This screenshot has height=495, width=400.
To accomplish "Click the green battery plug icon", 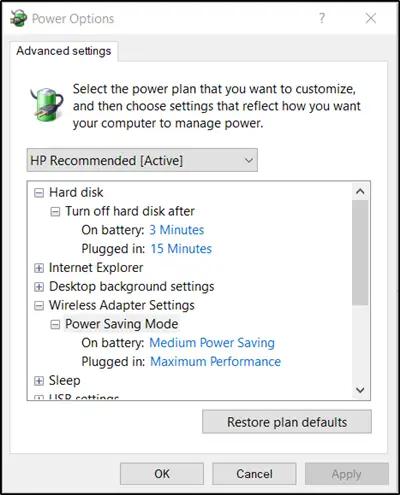I will click(47, 104).
